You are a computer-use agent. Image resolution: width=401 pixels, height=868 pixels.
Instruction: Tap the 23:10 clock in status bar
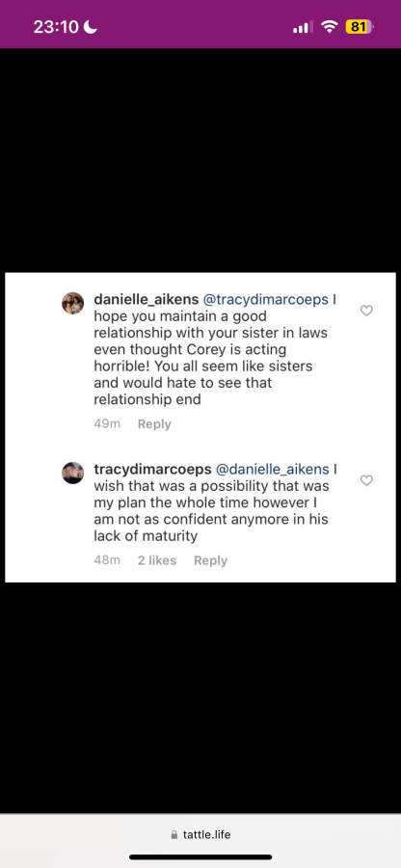(x=56, y=27)
